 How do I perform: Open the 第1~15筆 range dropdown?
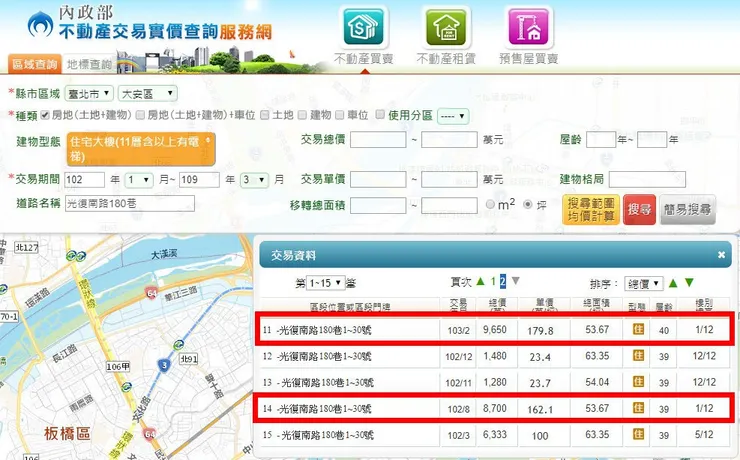tap(326, 283)
